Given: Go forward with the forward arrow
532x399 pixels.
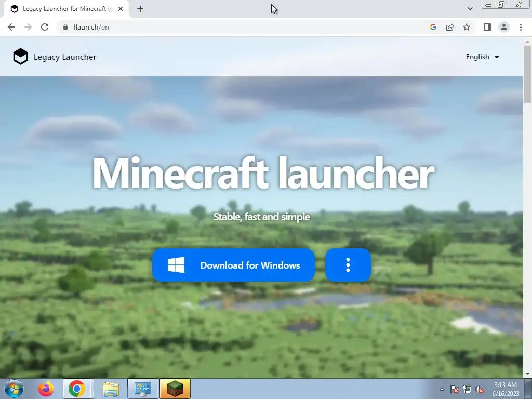Looking at the screenshot, I should pyautogui.click(x=28, y=27).
